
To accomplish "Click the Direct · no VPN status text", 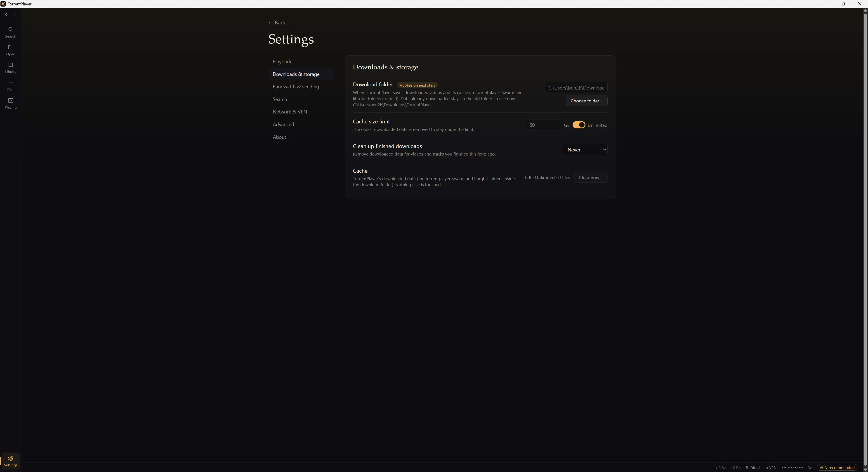I will pyautogui.click(x=763, y=468).
